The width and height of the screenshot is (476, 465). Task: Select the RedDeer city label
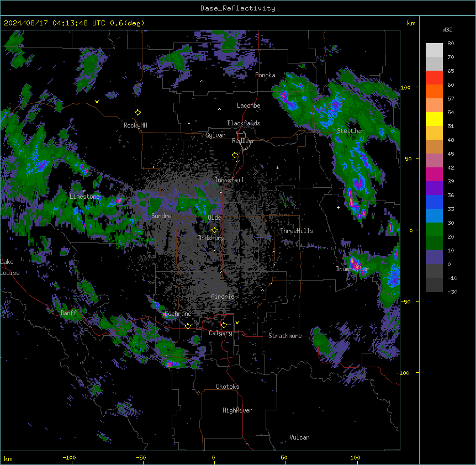click(243, 141)
